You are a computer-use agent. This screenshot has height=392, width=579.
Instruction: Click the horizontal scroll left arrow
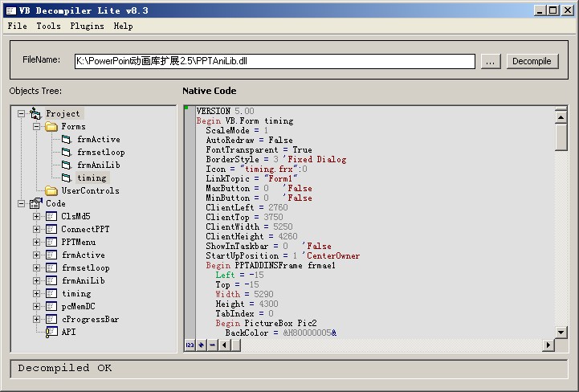tap(224, 345)
